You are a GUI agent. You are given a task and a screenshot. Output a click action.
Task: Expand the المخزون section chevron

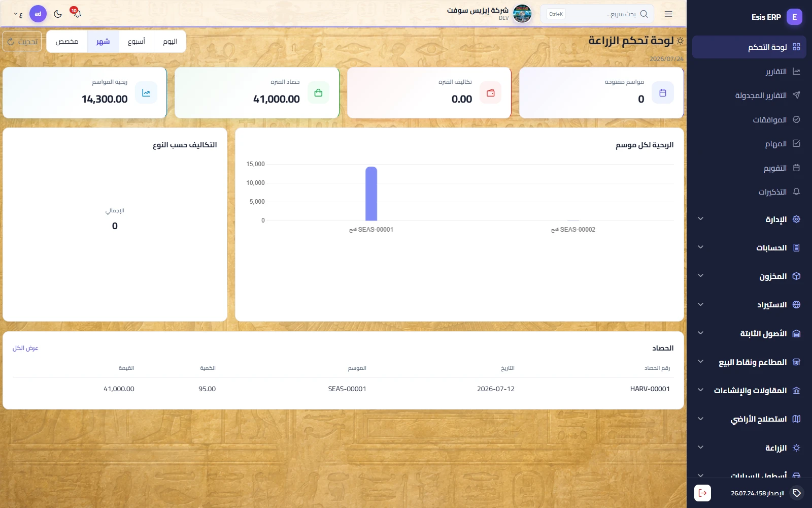pyautogui.click(x=700, y=276)
